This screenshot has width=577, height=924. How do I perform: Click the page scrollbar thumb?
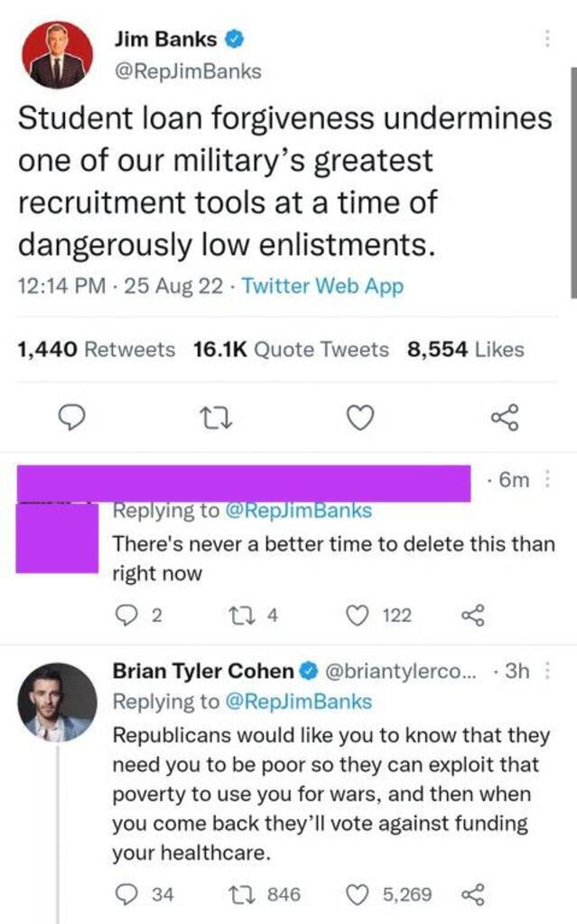[x=573, y=182]
